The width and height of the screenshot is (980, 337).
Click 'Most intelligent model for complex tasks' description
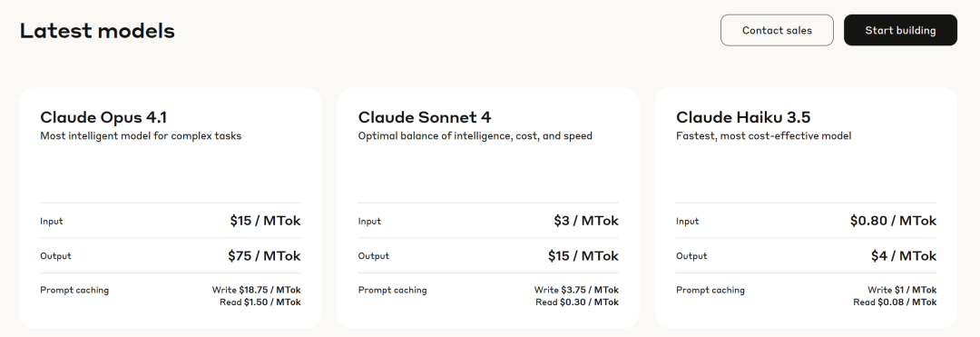pos(141,135)
